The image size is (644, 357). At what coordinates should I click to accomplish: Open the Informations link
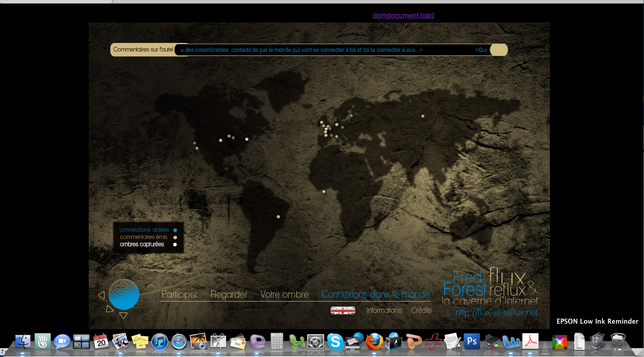coord(384,310)
